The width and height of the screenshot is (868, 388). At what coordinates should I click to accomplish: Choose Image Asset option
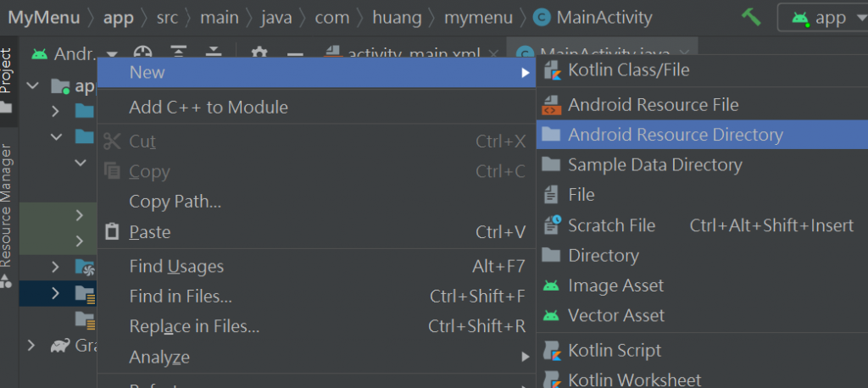click(x=702, y=285)
